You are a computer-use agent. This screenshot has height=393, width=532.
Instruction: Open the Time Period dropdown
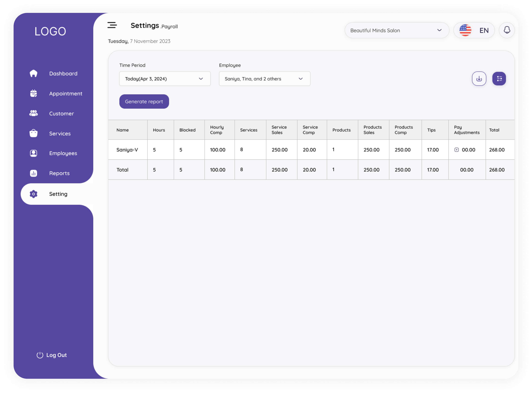click(x=165, y=79)
